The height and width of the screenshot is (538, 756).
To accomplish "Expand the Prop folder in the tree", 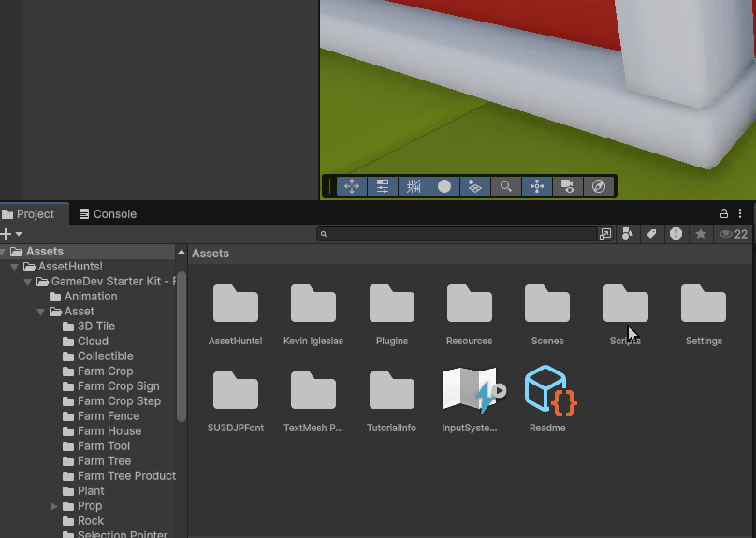I will click(54, 506).
